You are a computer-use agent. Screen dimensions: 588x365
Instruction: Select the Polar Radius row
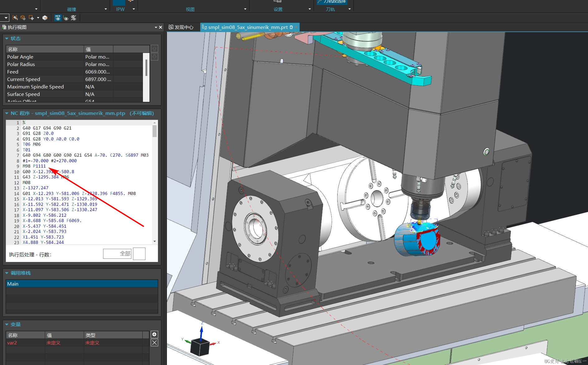pos(74,64)
